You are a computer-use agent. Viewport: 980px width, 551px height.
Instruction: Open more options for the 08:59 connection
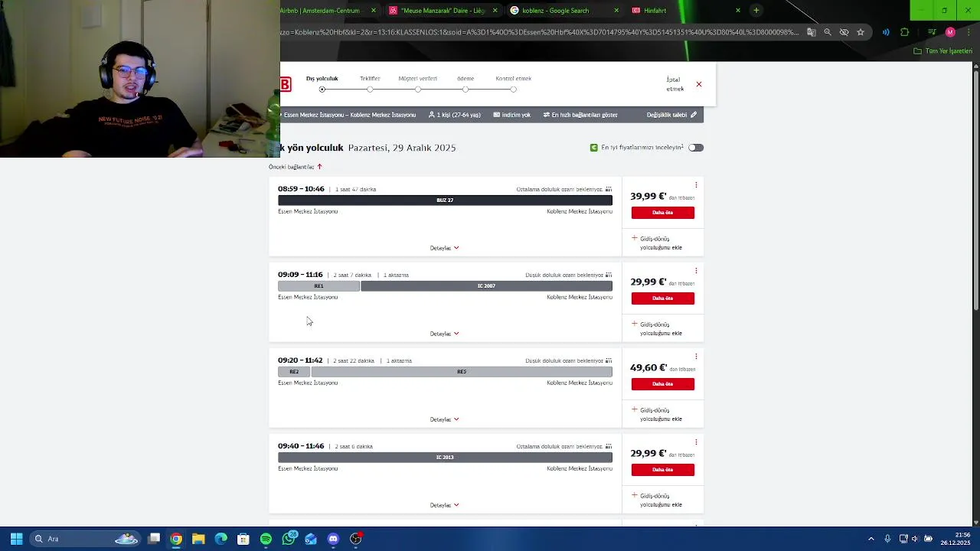click(696, 185)
